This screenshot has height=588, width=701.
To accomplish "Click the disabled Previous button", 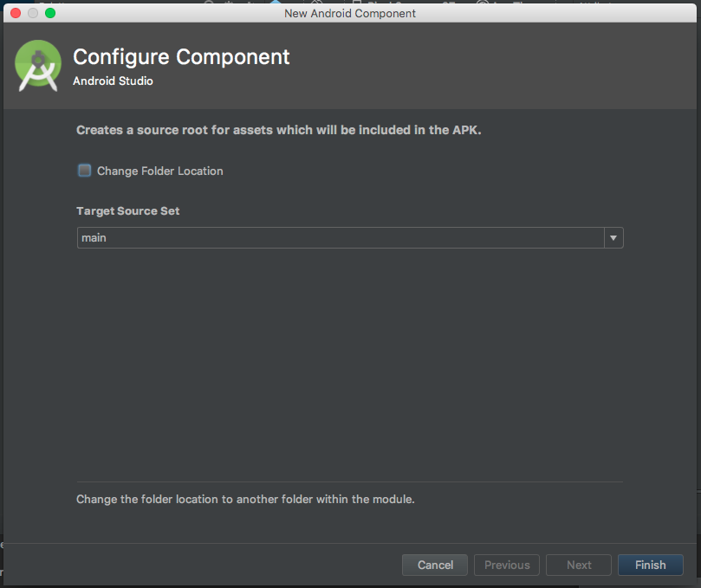I will pos(507,565).
